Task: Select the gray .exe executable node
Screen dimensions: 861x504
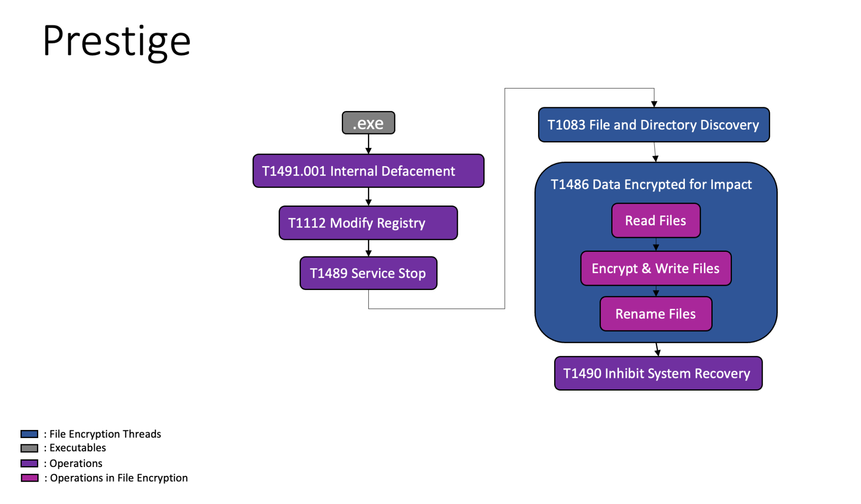Action: coord(368,123)
